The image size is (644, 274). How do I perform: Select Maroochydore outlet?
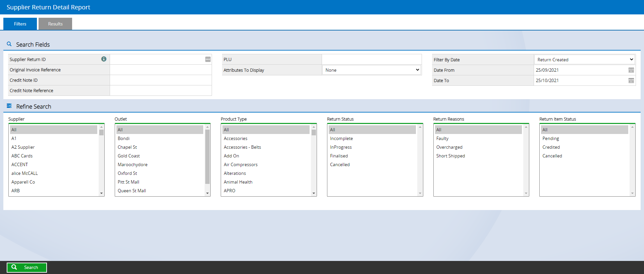tap(160, 164)
